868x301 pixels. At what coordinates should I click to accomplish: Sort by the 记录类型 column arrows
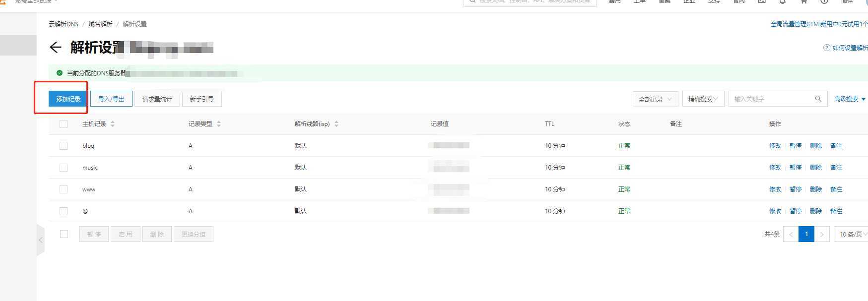219,124
